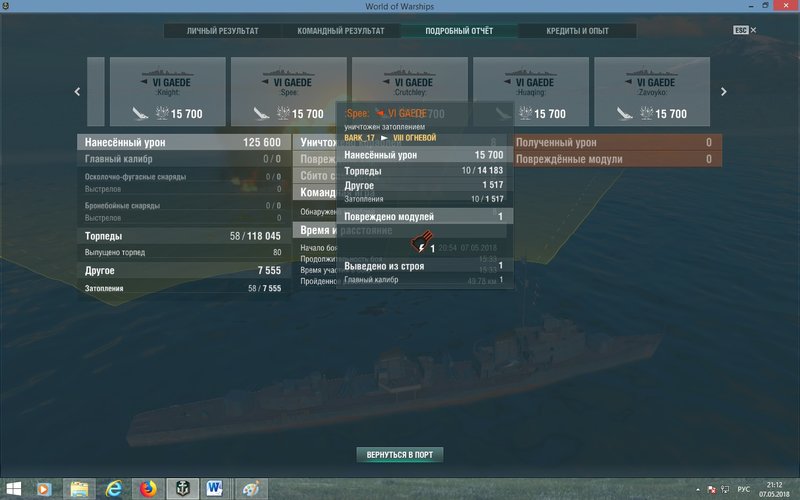Click the Windows Start button

(x=13, y=489)
